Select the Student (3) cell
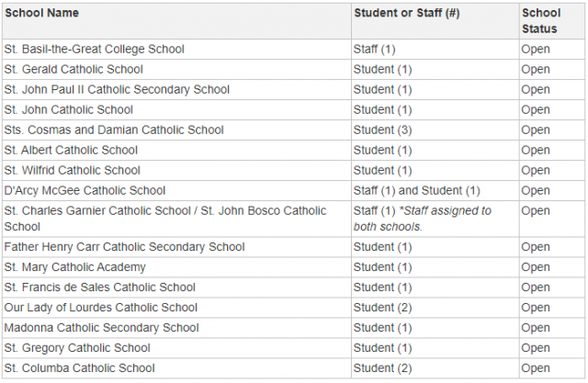The width and height of the screenshot is (588, 383). [435, 130]
